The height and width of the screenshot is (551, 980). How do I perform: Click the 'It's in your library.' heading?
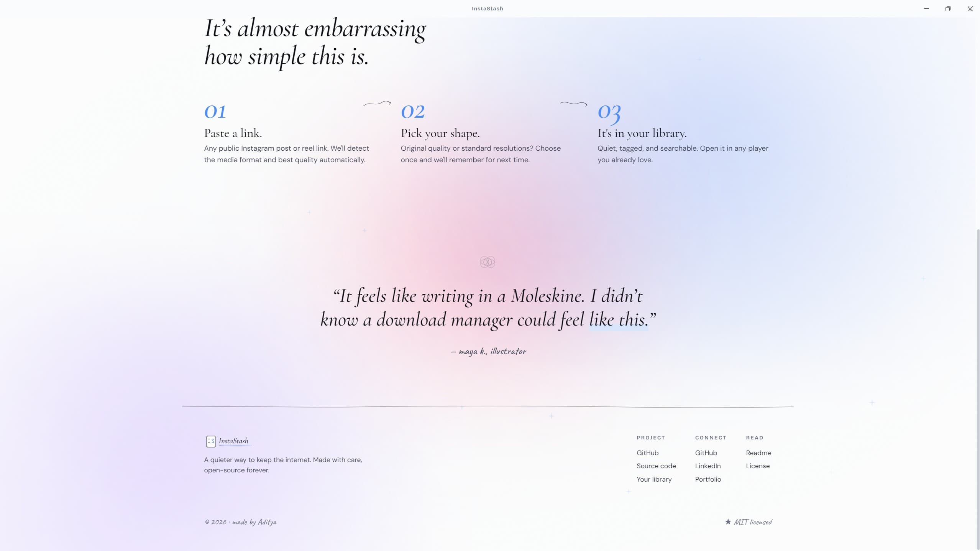pos(642,133)
